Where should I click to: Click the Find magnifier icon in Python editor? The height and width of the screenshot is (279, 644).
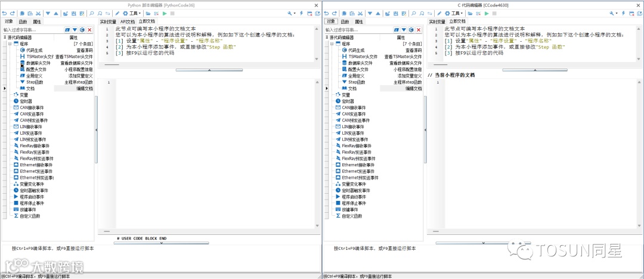pyautogui.click(x=92, y=13)
